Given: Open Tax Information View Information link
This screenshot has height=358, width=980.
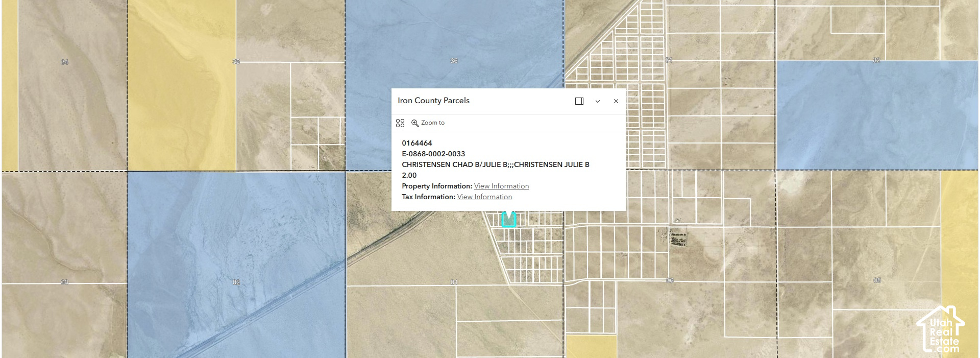Looking at the screenshot, I should [484, 197].
